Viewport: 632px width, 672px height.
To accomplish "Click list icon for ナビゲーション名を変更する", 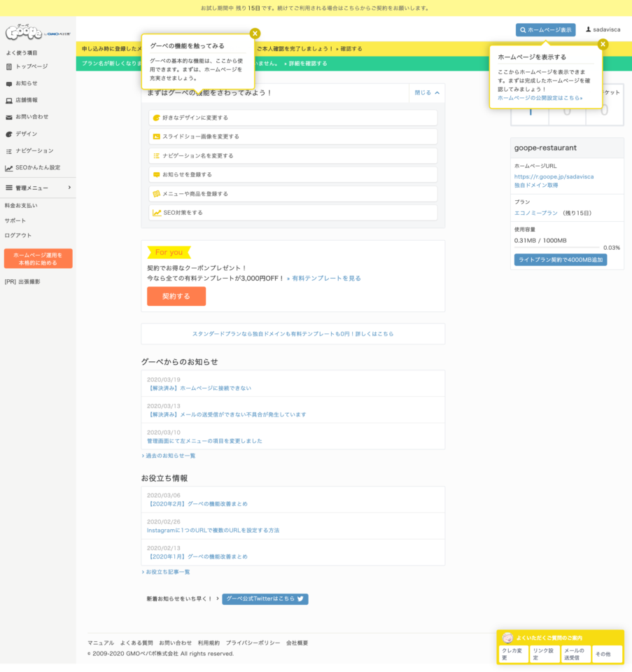I will (x=156, y=155).
